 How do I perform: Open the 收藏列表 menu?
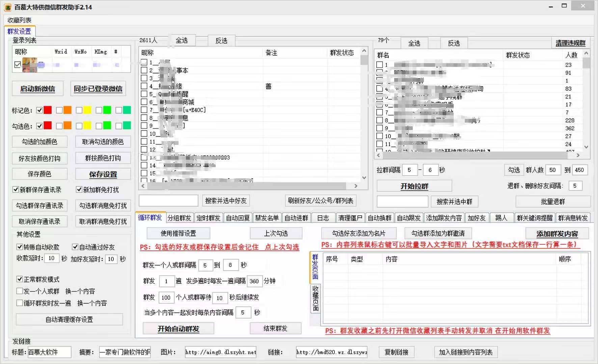coord(19,20)
